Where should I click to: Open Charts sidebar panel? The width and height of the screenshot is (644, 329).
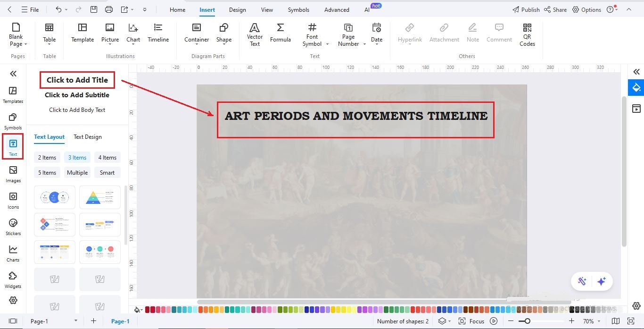(x=13, y=253)
